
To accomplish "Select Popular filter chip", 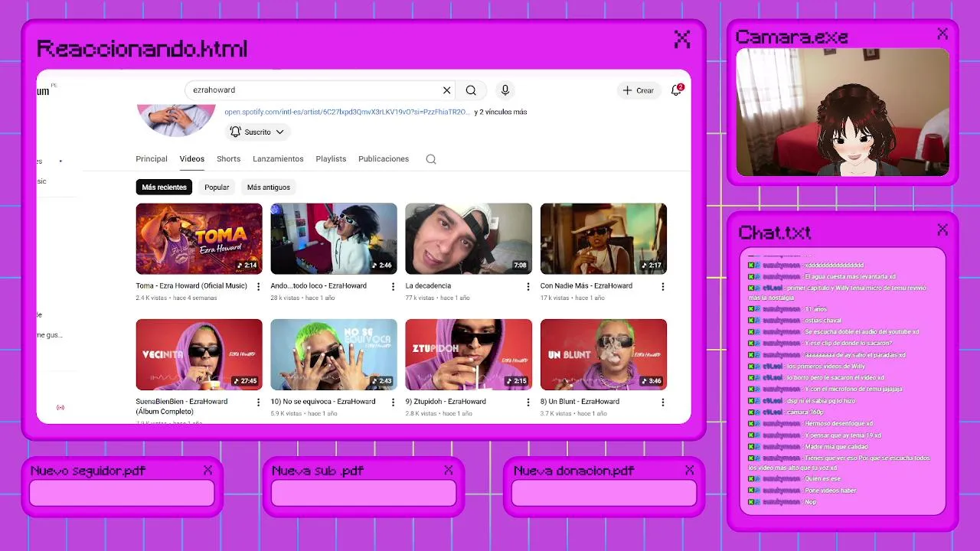I will pos(217,187).
